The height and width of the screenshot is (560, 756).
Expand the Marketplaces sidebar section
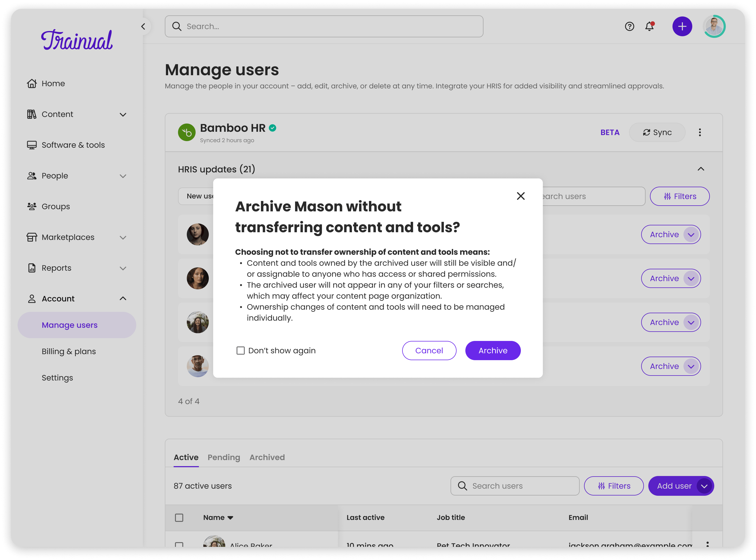click(123, 237)
